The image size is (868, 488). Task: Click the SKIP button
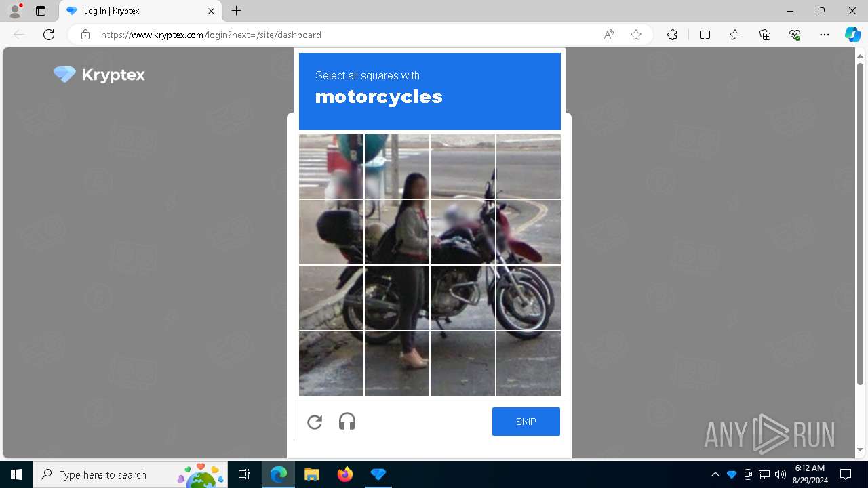[x=526, y=422]
